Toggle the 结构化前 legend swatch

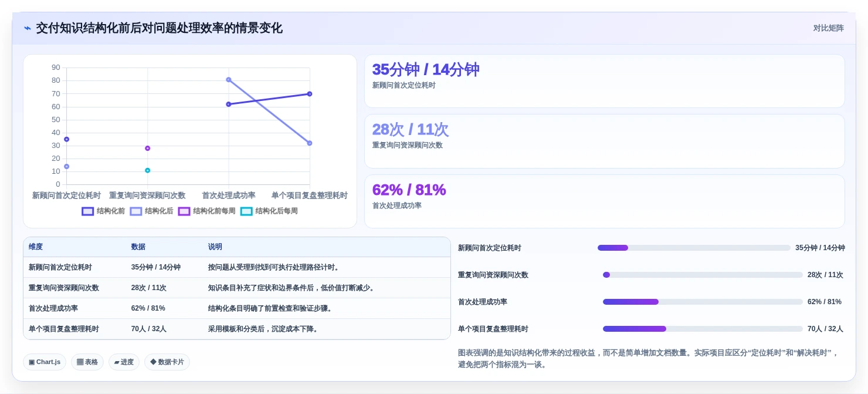(88, 211)
